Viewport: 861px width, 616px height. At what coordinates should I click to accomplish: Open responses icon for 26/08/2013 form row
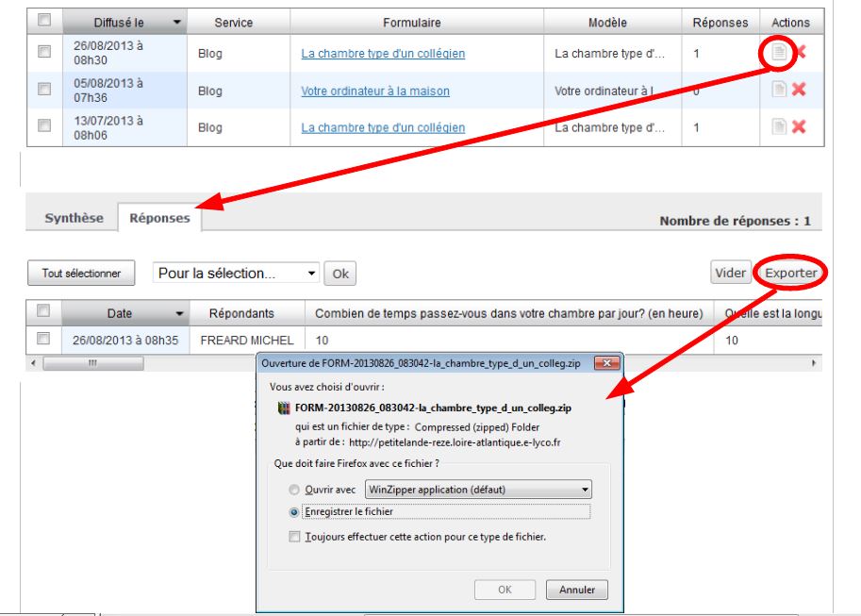[779, 53]
